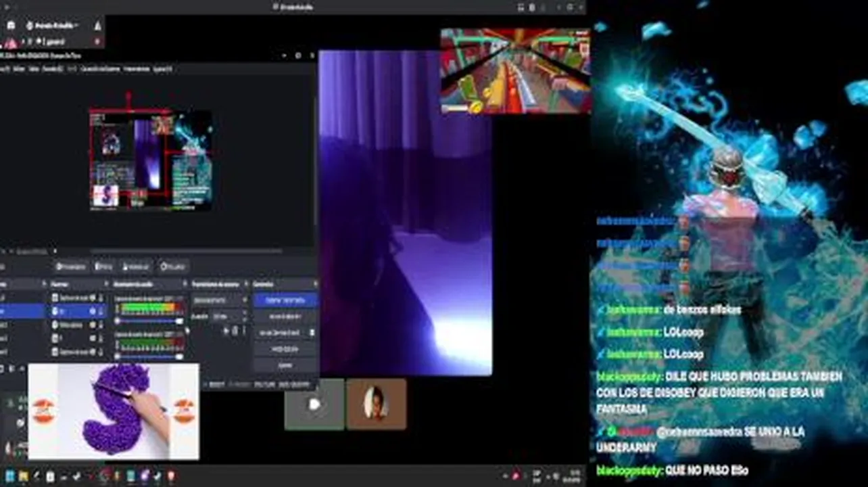Click the remove transition trash icon

point(235,331)
